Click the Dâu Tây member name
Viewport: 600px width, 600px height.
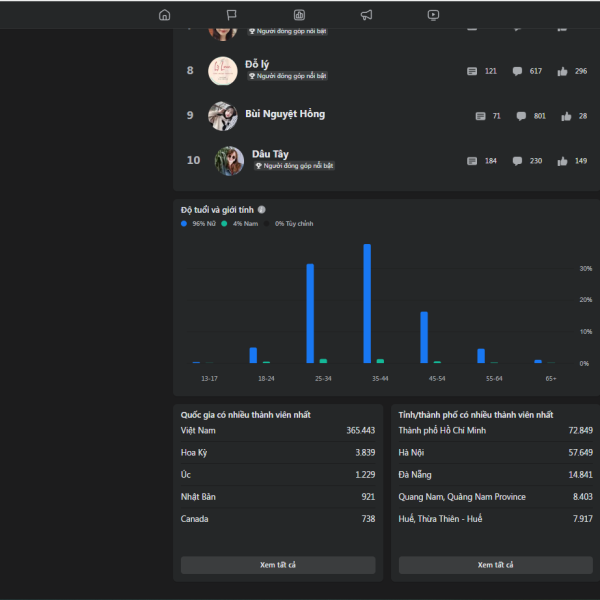click(x=270, y=154)
